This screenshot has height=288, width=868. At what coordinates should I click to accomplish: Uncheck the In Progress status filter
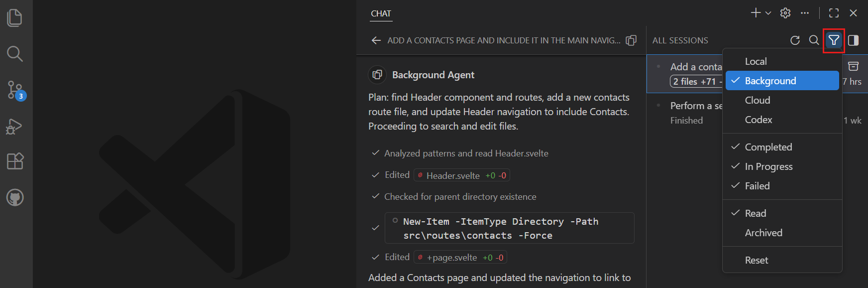coord(782,166)
